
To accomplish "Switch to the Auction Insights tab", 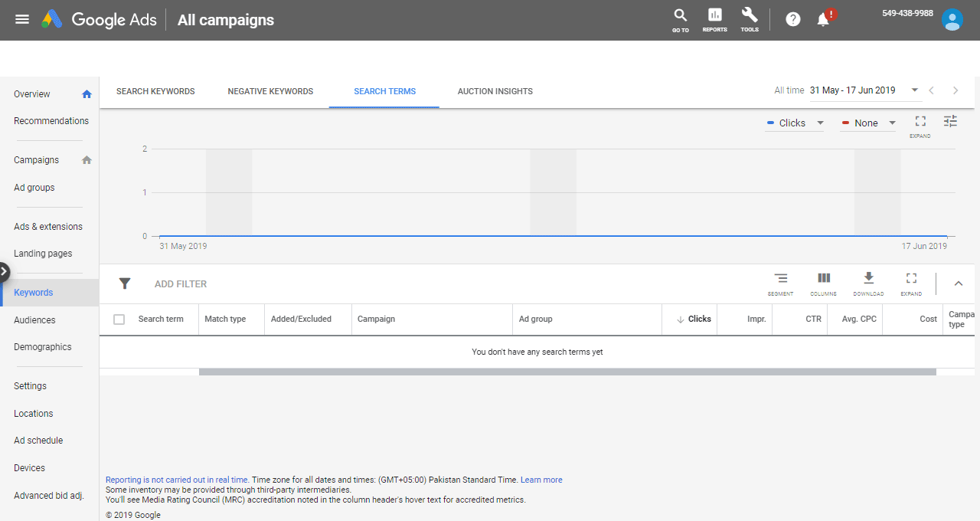I will (495, 91).
